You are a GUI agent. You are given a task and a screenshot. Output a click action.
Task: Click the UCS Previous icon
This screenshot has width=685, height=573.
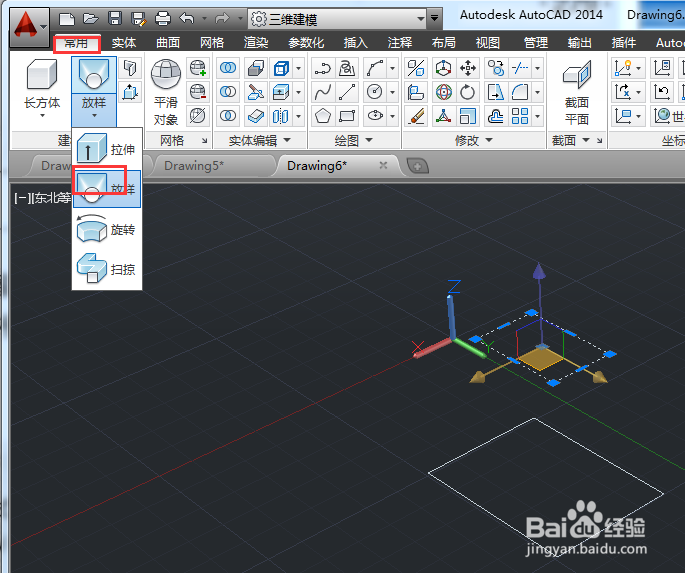[x=662, y=92]
